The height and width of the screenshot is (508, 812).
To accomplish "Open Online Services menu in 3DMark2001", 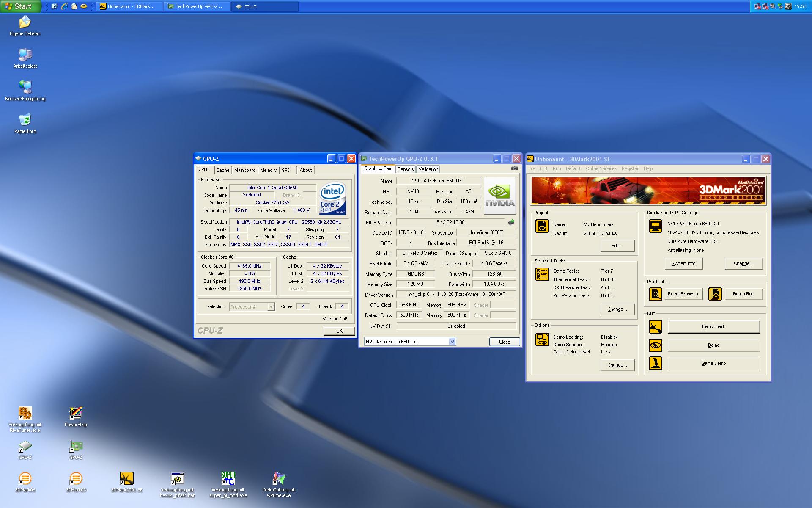I will 601,168.
